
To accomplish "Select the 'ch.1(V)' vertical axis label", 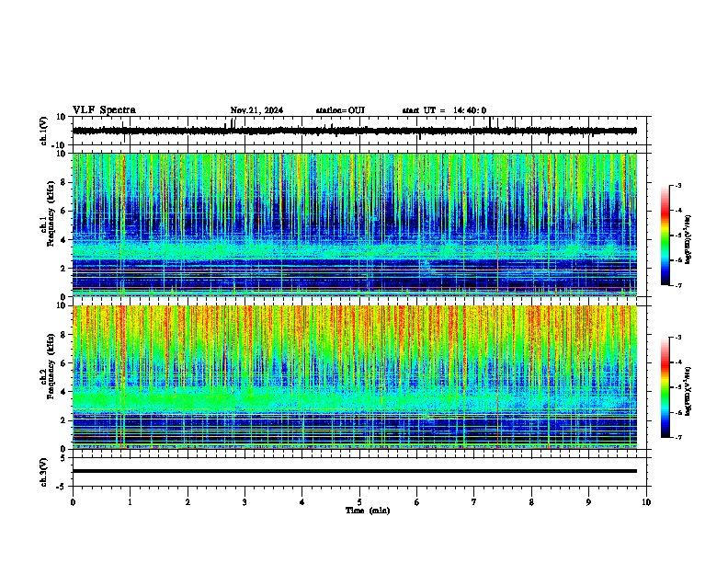I will click(44, 131).
